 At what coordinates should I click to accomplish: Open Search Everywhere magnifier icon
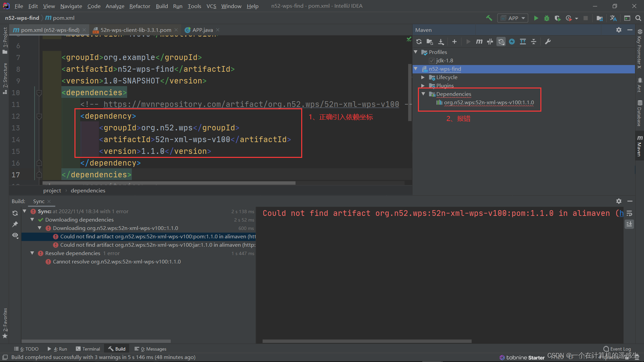pos(638,18)
